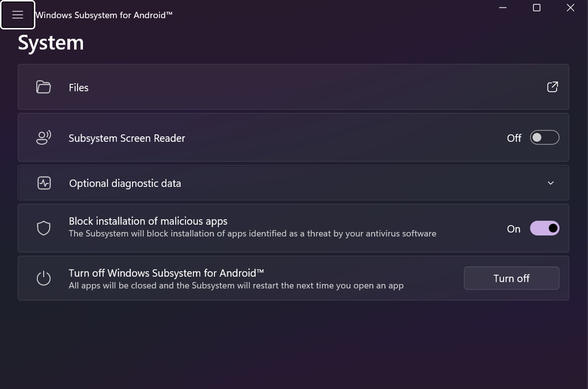Click the power icon beside Turn off
Viewport: 588px width, 389px height.
tap(44, 278)
